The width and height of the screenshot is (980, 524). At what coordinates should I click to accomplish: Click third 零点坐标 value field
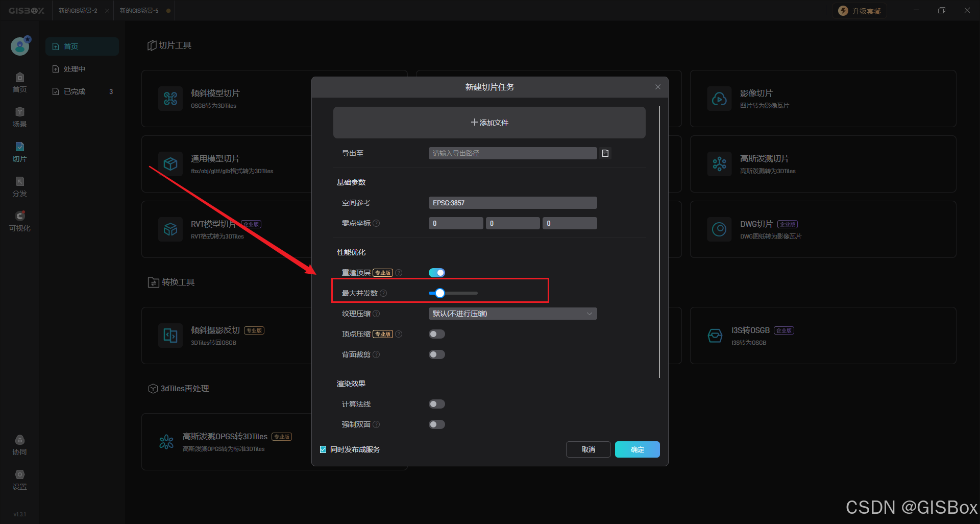pyautogui.click(x=570, y=223)
